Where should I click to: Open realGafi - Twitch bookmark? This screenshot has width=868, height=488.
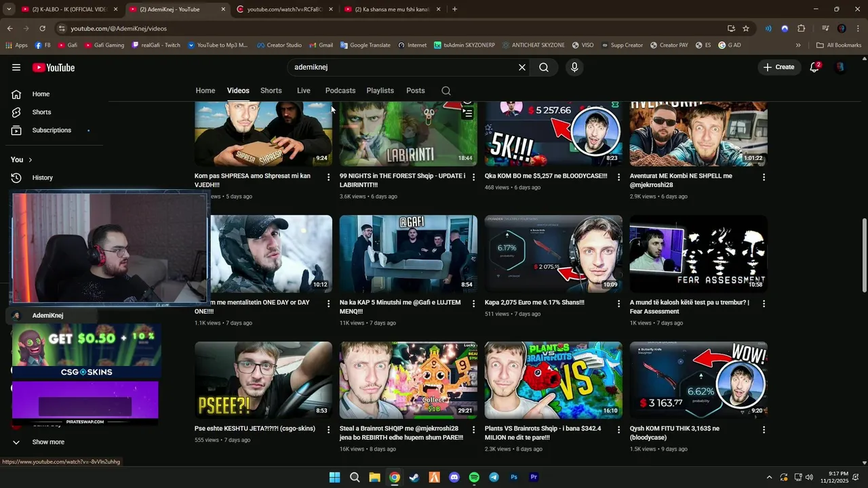(x=156, y=45)
